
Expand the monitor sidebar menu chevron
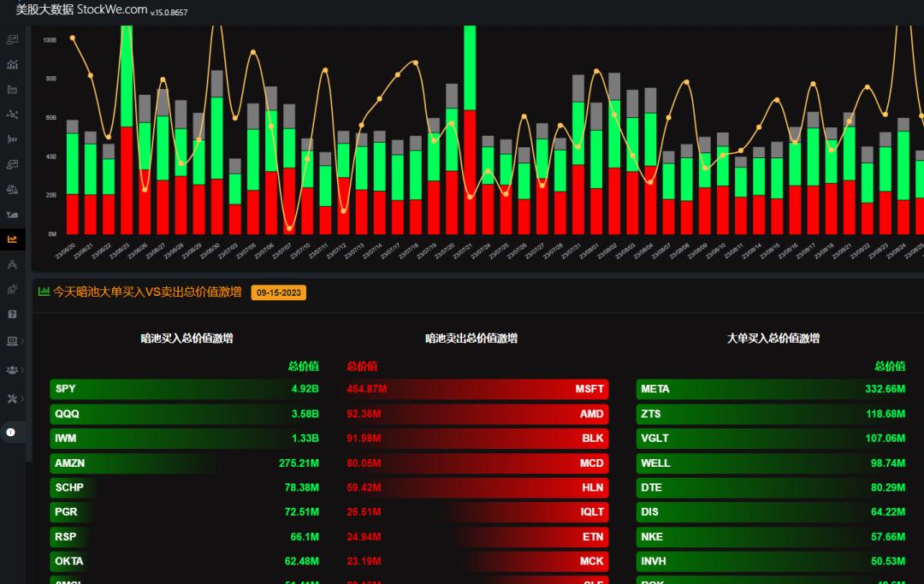(x=22, y=341)
